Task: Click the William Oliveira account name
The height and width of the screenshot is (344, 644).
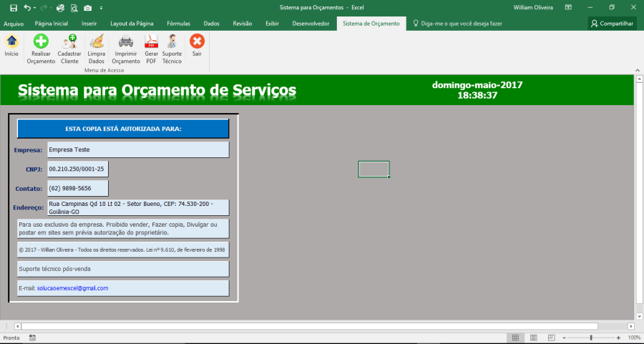Action: click(533, 7)
